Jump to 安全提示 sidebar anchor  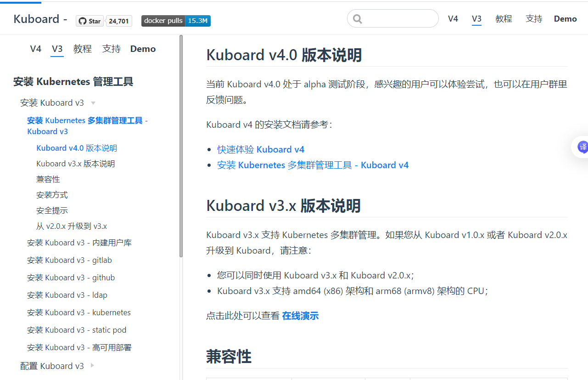click(x=52, y=210)
